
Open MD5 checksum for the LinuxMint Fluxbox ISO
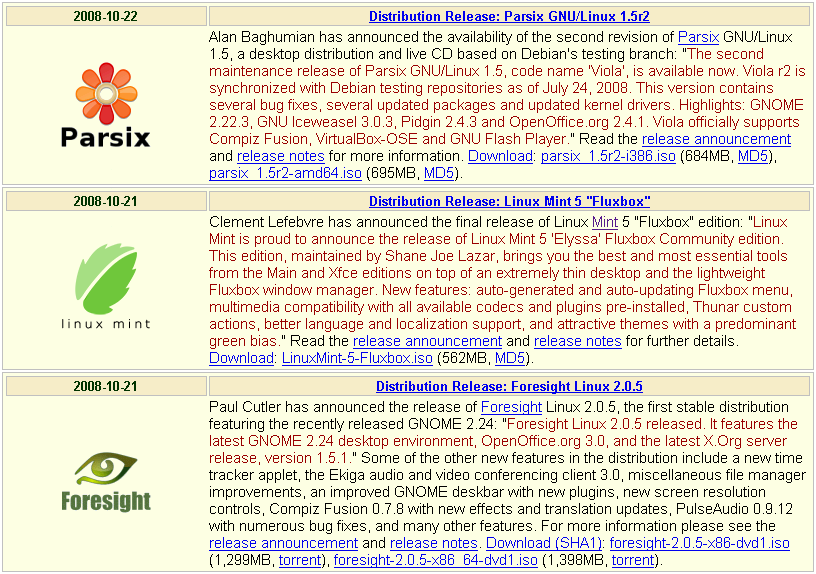509,358
